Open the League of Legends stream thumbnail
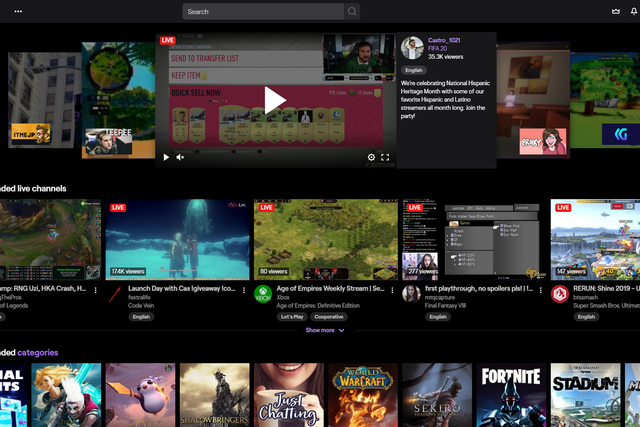Viewport: 640px width, 427px height. coord(50,240)
